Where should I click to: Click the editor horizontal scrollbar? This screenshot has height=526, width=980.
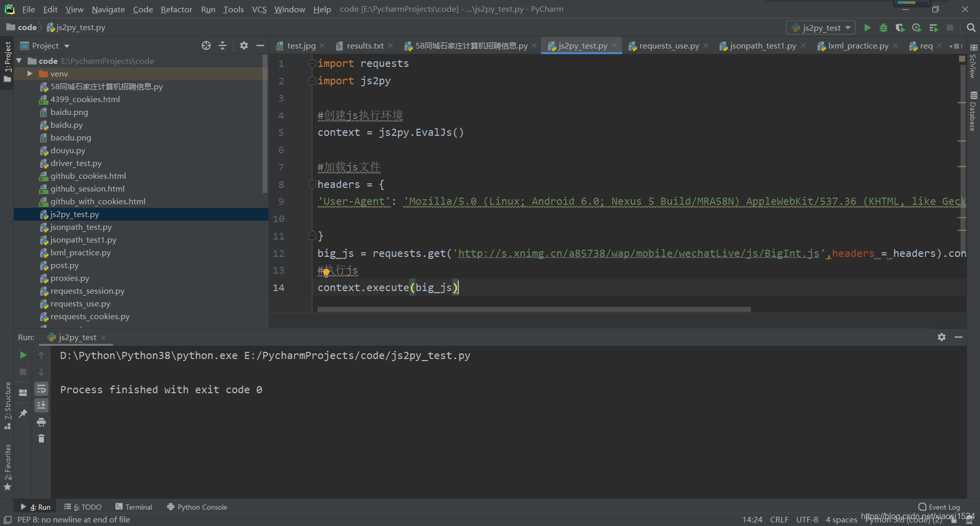click(x=534, y=309)
